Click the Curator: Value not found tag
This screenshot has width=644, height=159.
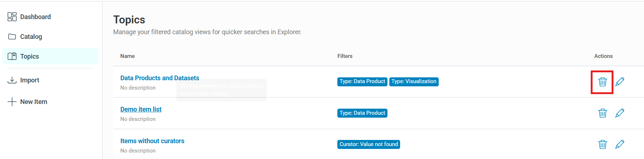point(368,144)
